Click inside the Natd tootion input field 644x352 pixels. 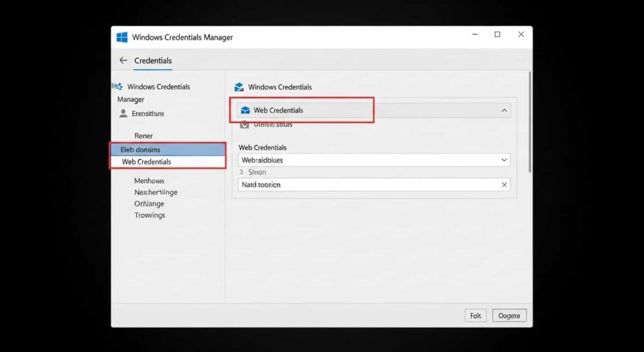point(374,185)
